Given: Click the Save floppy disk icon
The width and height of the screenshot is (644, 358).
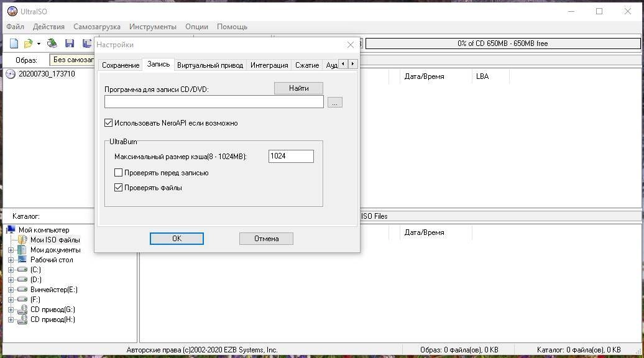Looking at the screenshot, I should (x=70, y=44).
